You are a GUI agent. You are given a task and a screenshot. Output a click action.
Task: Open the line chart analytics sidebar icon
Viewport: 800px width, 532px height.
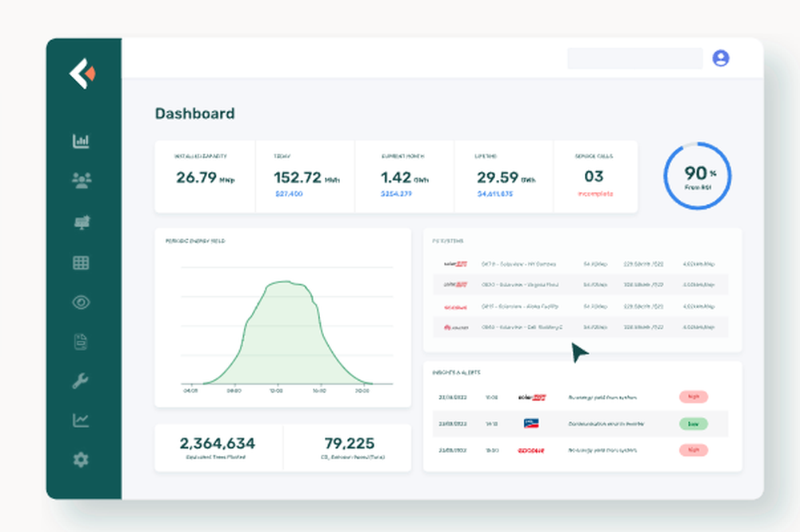coord(81,420)
